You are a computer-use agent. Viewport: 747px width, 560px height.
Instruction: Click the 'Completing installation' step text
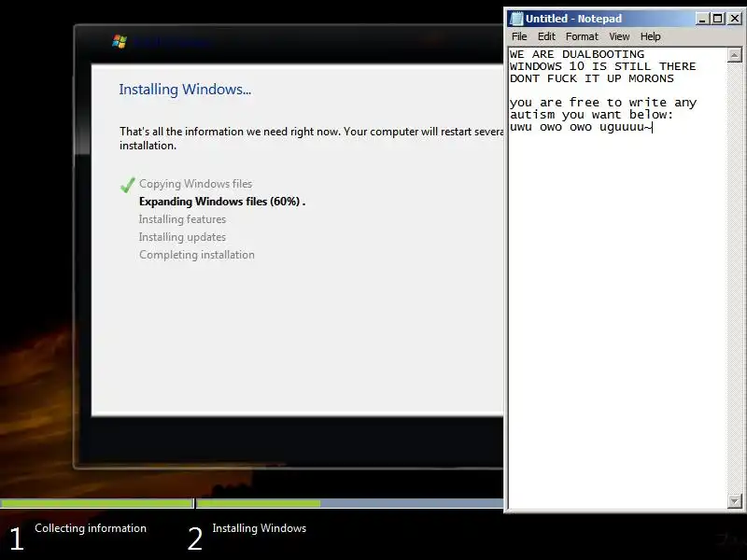[197, 255]
